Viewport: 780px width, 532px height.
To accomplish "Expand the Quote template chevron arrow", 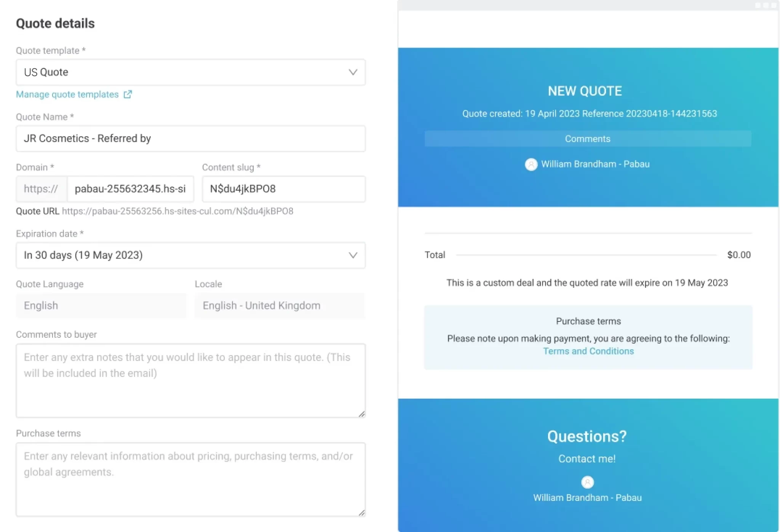I will 353,72.
